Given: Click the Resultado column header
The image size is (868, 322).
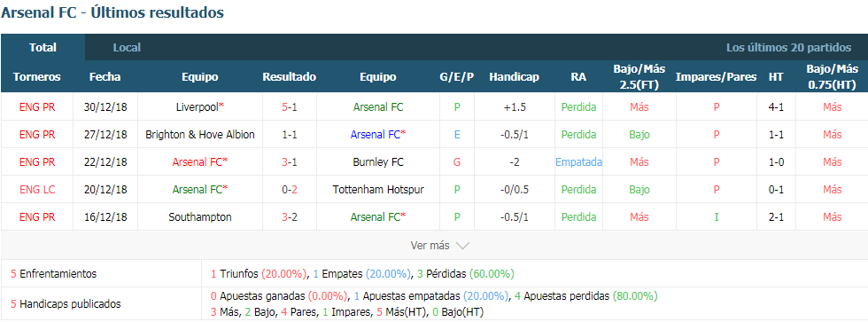Looking at the screenshot, I should pyautogui.click(x=289, y=77).
